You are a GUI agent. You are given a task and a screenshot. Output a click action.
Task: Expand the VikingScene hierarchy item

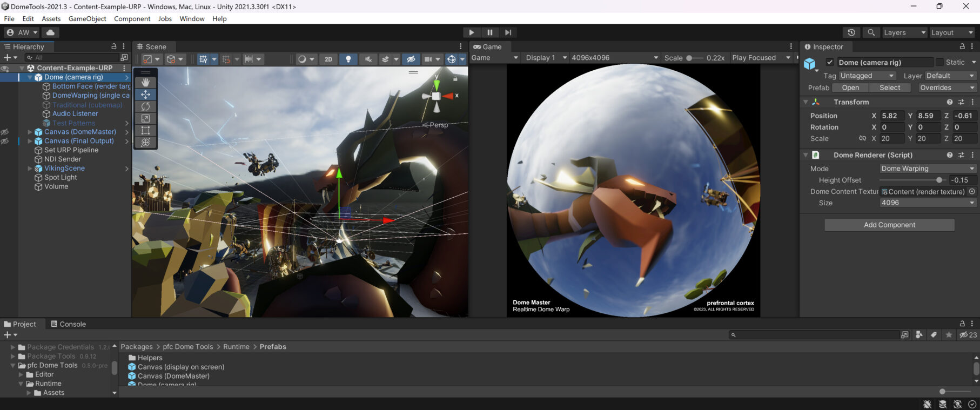pos(30,169)
